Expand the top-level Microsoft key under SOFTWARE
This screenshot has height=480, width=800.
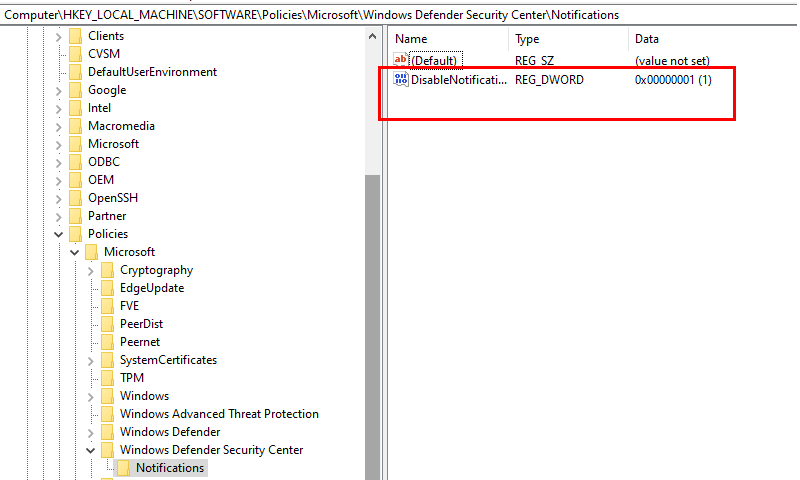pyautogui.click(x=58, y=145)
